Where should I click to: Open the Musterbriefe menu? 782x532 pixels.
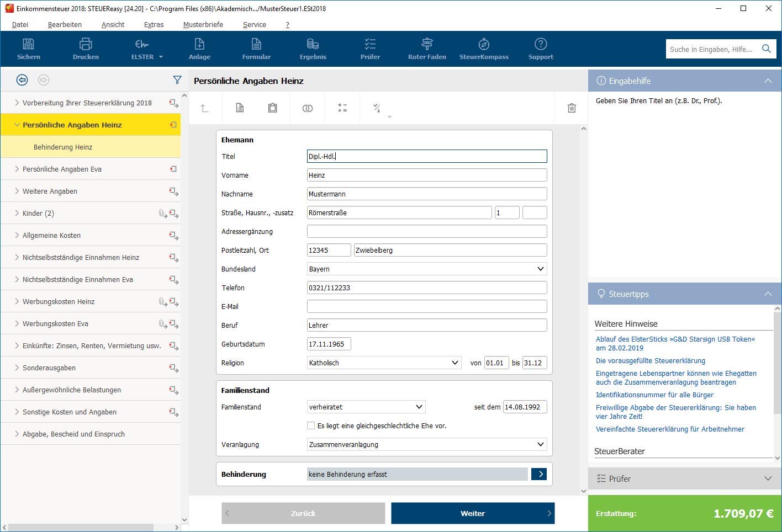click(x=203, y=24)
